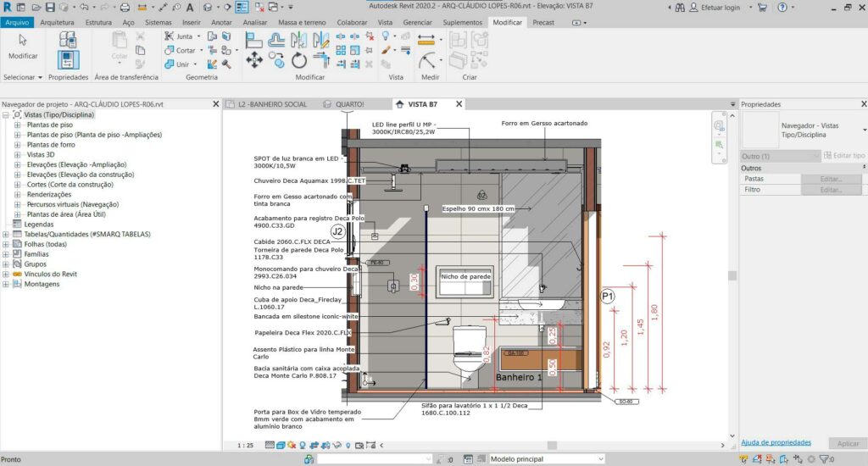This screenshot has height=466, width=868.
Task: Click the Trim/Extend to Corner icon
Action: pyautogui.click(x=321, y=60)
